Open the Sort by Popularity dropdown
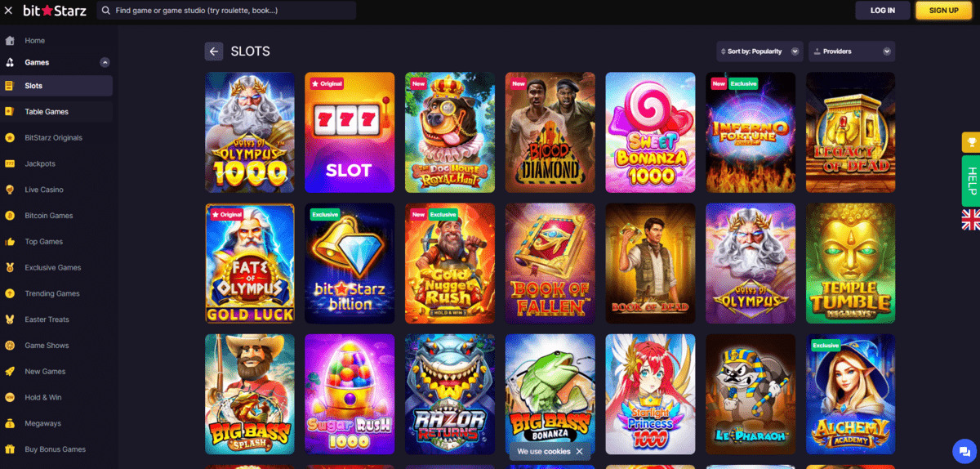The height and width of the screenshot is (469, 980). click(759, 51)
